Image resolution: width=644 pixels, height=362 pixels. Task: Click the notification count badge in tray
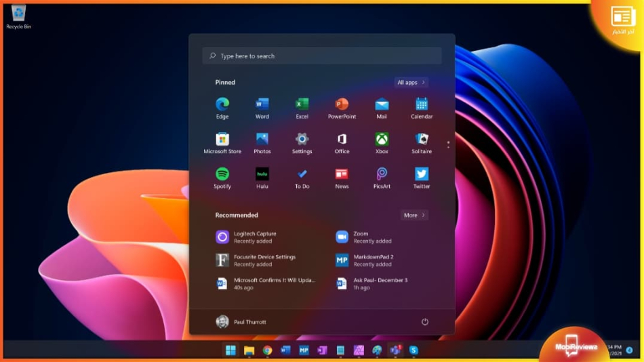pos(629,350)
